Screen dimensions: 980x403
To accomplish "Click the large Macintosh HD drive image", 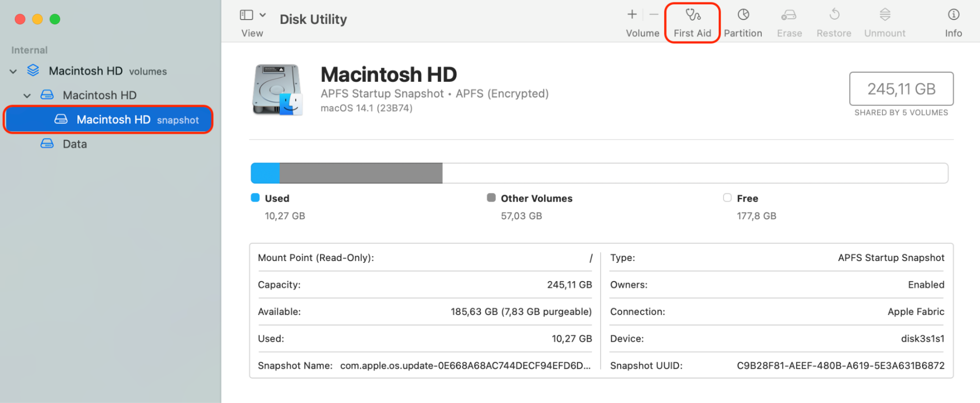I will click(277, 90).
